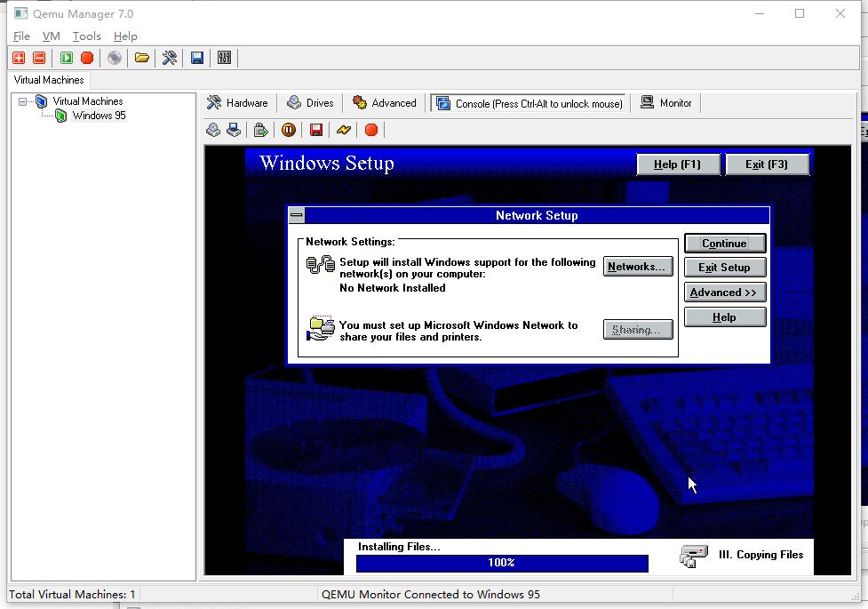Collapse the Virtual Machines tree node
Screen dimensions: 868x609
(x=23, y=102)
